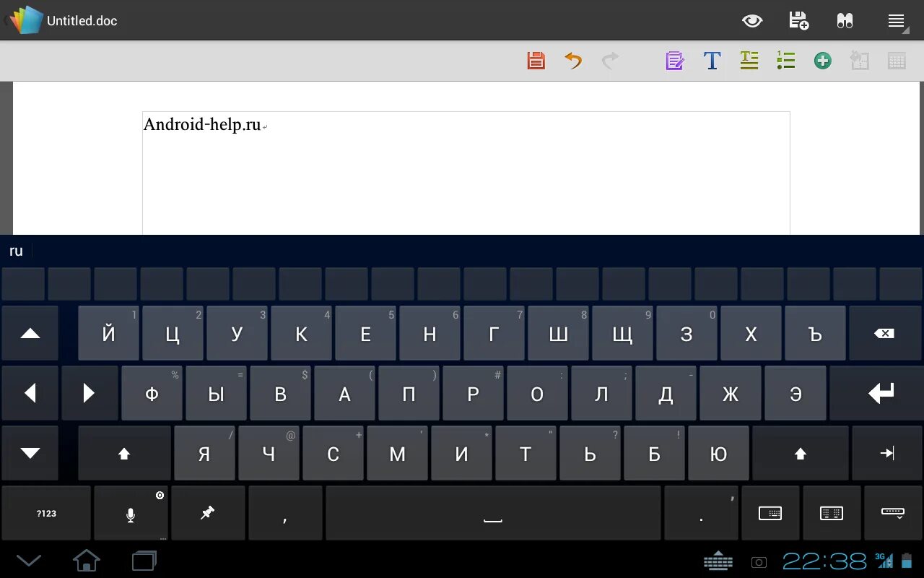
Task: Tap the period key
Action: [x=701, y=513]
